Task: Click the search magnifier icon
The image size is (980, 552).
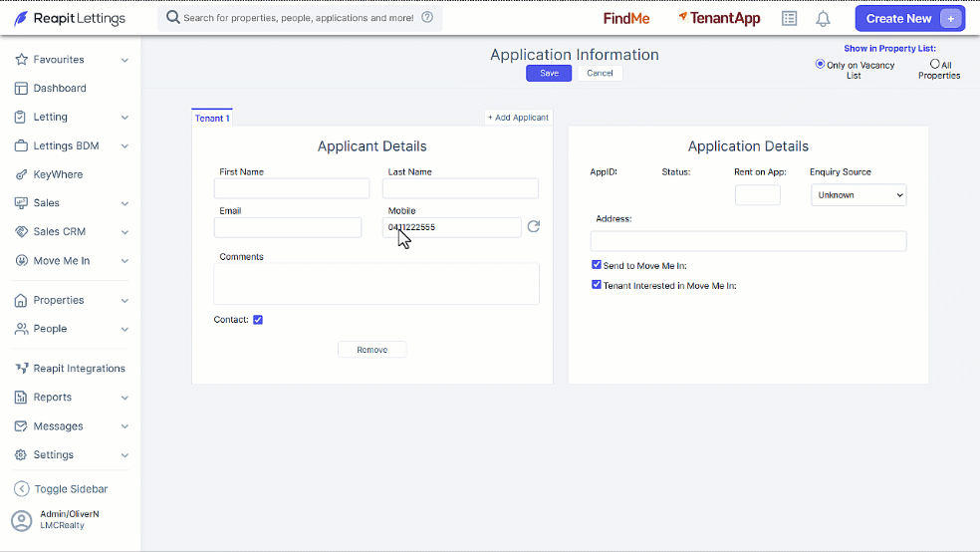Action: tap(173, 17)
